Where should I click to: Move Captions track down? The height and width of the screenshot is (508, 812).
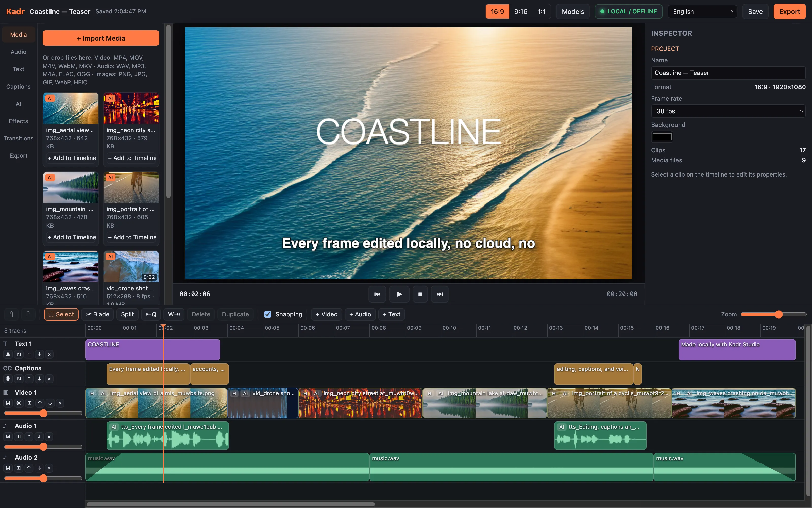[x=39, y=379]
